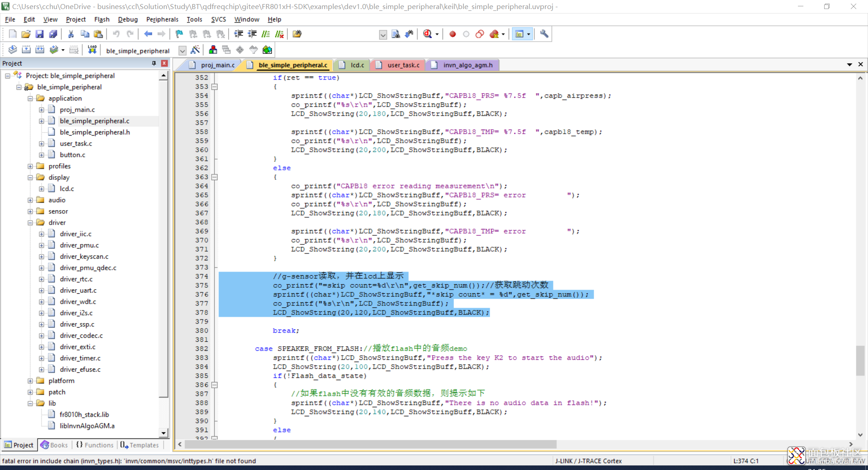
Task: Download to flash with the LOAD icon
Action: point(92,50)
